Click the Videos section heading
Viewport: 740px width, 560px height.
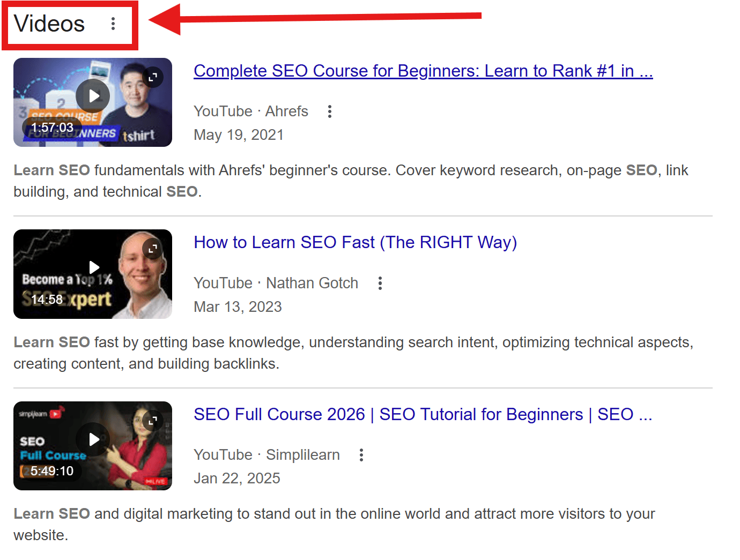click(49, 24)
